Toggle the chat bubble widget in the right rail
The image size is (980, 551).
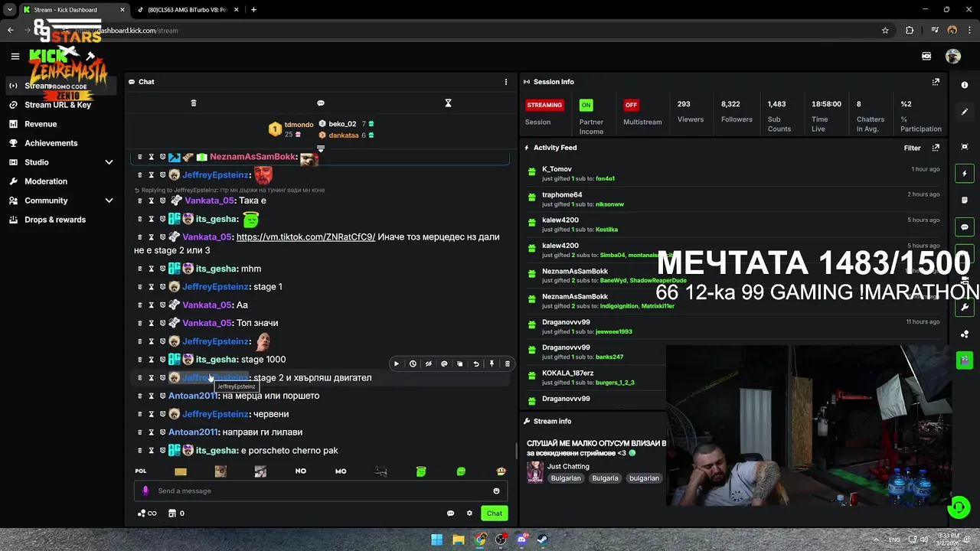965,227
